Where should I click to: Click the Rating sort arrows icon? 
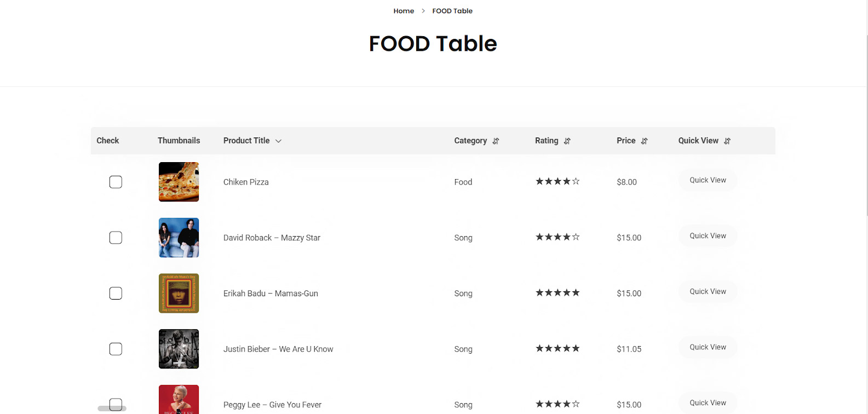(x=567, y=141)
